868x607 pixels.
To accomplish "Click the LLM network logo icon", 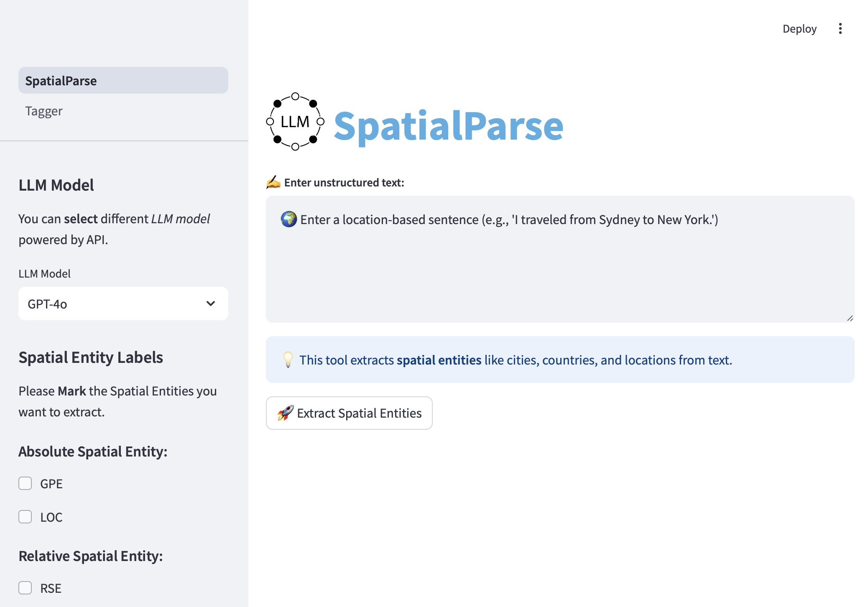I will (x=295, y=122).
